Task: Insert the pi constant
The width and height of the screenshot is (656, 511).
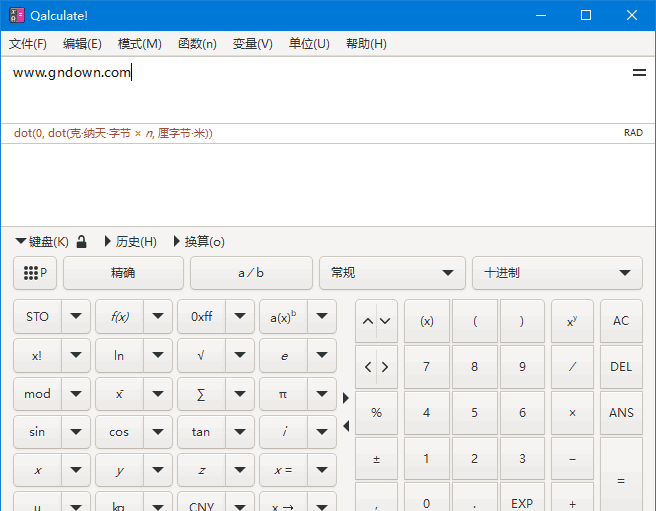Action: coord(283,394)
